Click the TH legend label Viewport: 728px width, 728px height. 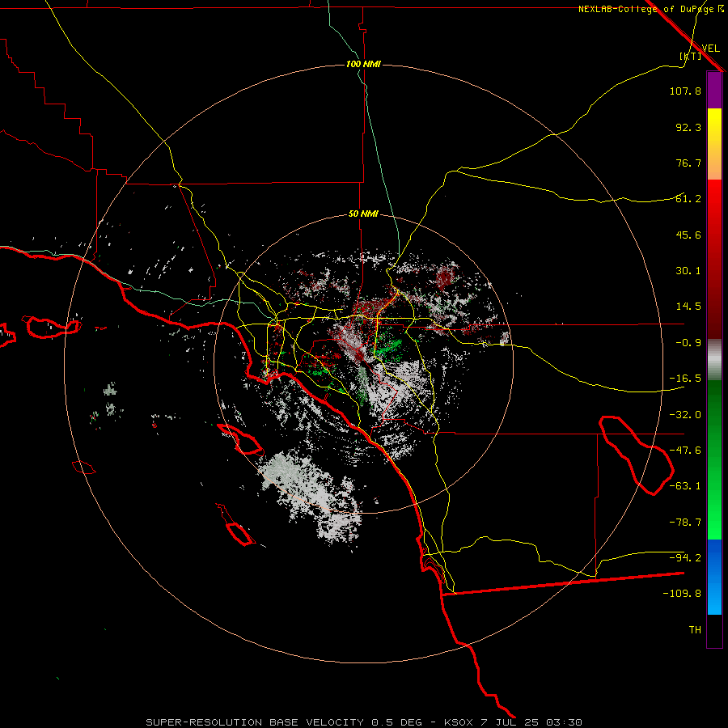coord(695,630)
